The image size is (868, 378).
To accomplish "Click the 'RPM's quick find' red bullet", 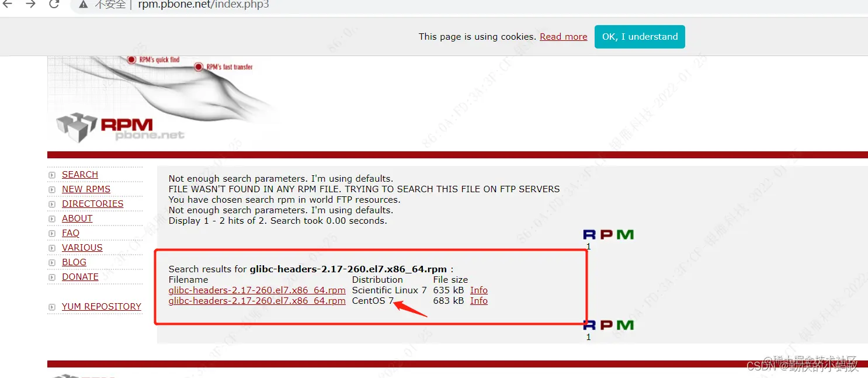I will (131, 60).
